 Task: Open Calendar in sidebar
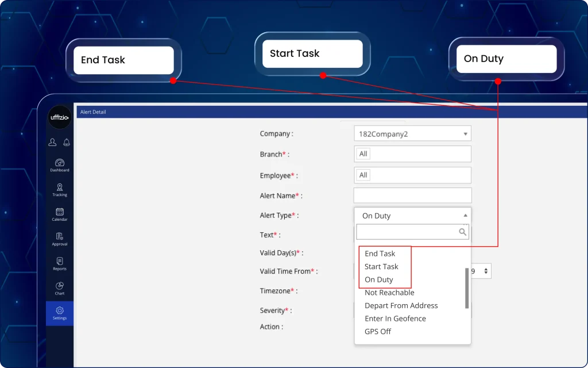[60, 214]
